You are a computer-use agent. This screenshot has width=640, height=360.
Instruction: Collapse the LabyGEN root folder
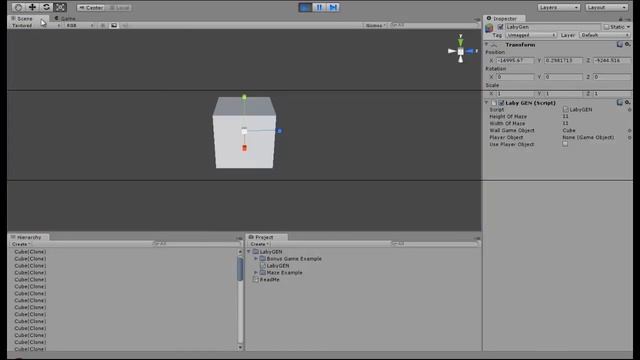[x=249, y=252]
